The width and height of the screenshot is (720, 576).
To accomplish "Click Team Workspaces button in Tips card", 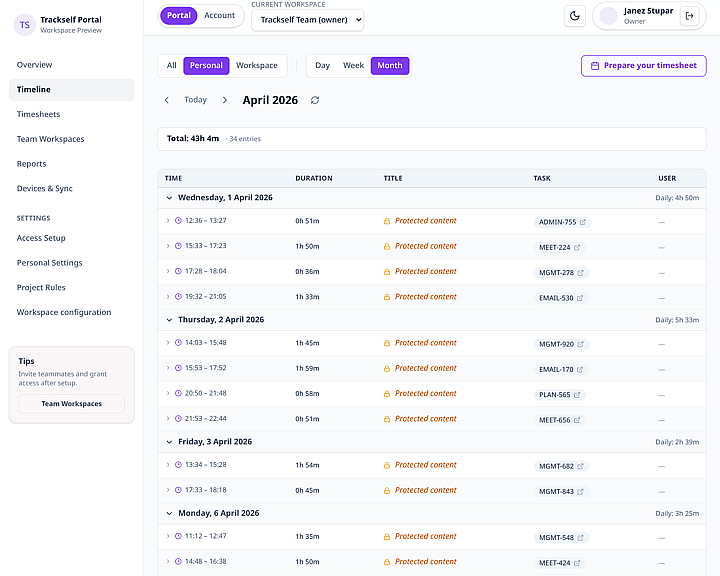I will [72, 404].
